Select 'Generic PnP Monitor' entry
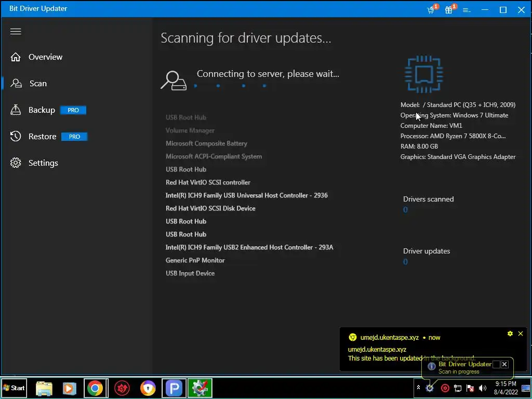 coord(195,260)
